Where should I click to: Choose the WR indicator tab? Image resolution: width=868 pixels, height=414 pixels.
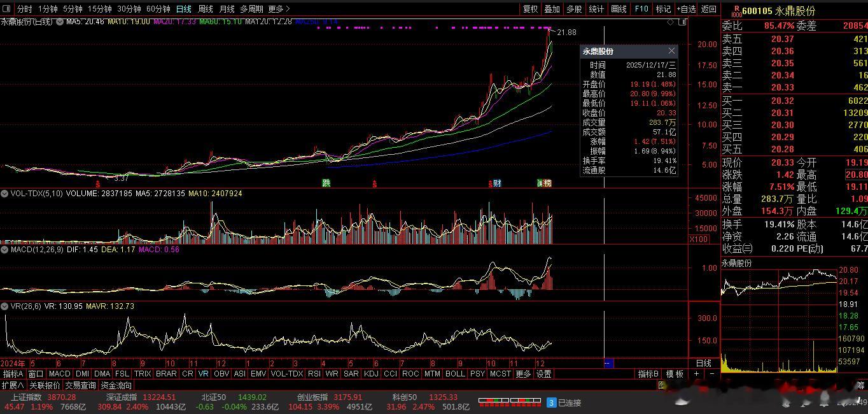tap(332, 374)
